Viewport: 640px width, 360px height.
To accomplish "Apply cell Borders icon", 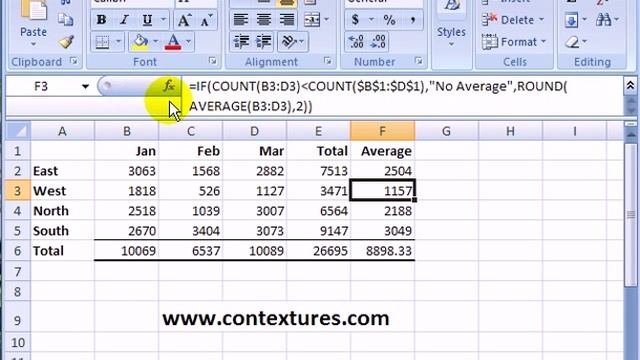I will click(x=102, y=42).
